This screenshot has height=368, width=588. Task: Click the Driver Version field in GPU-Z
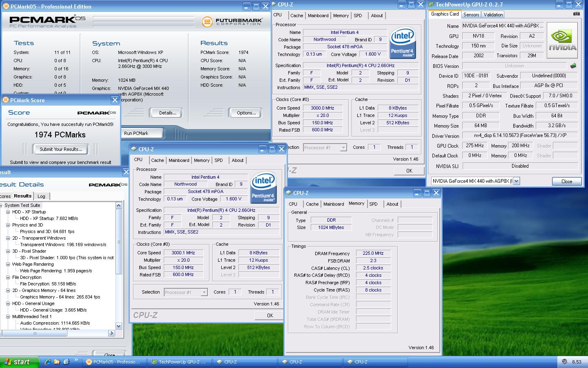(520, 135)
